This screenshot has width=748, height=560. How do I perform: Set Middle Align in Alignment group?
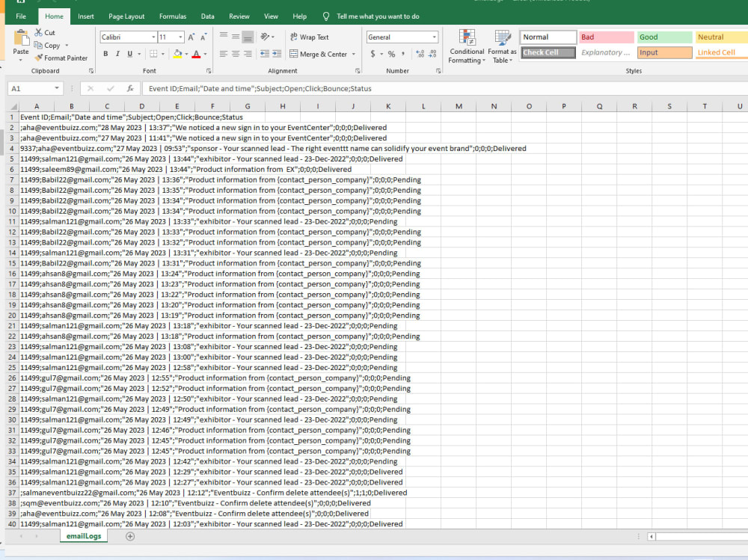(x=236, y=37)
